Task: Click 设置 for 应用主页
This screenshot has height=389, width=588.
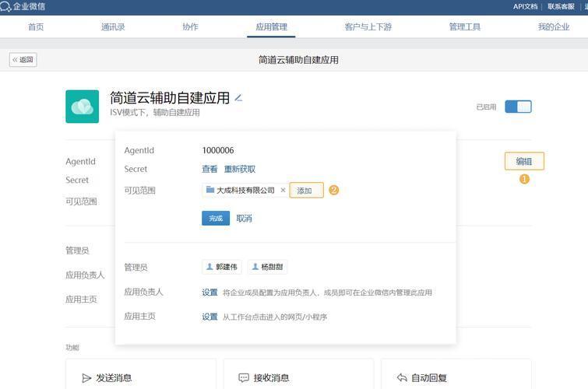Action: tap(209, 317)
